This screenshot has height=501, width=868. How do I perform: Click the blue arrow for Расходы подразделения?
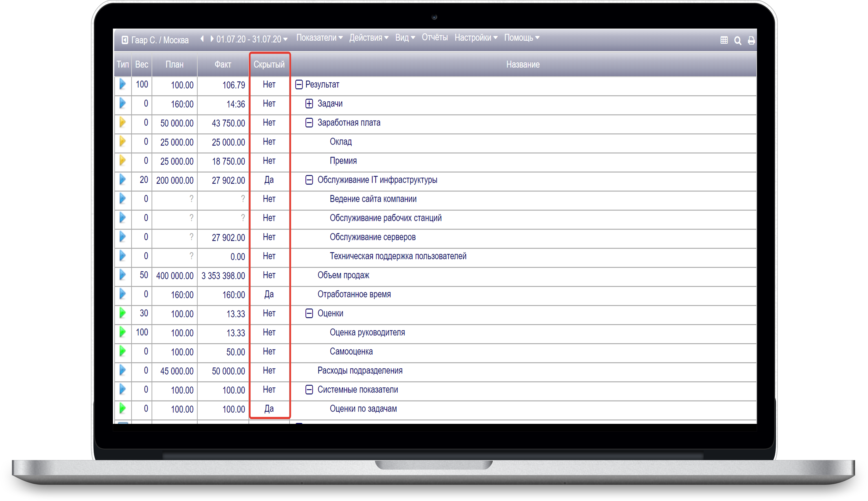(x=122, y=370)
